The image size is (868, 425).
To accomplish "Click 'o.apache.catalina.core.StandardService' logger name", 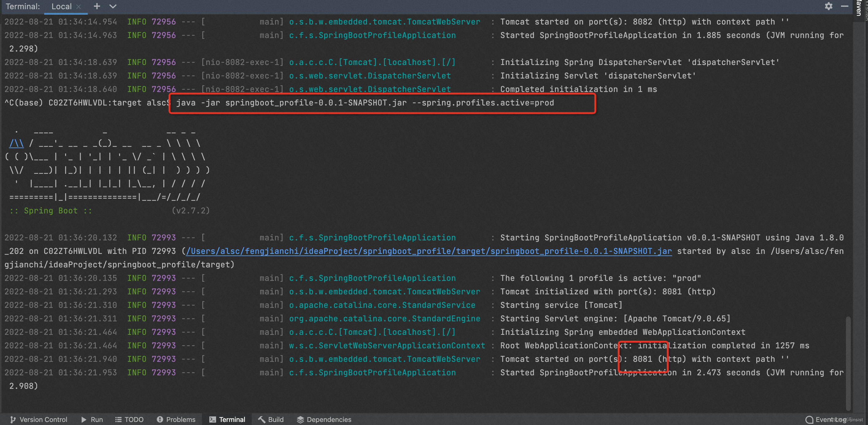I will [x=382, y=305].
